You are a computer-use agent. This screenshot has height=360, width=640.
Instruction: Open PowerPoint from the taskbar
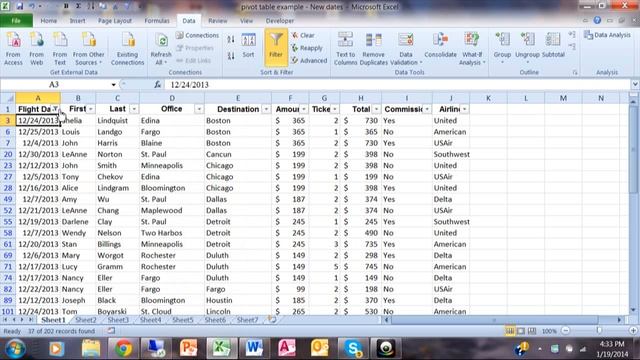pos(188,349)
